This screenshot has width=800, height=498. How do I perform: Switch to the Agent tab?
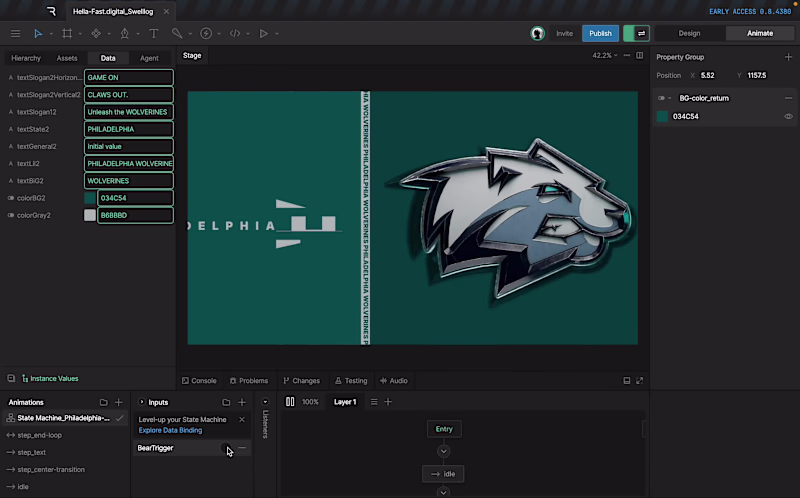[149, 58]
